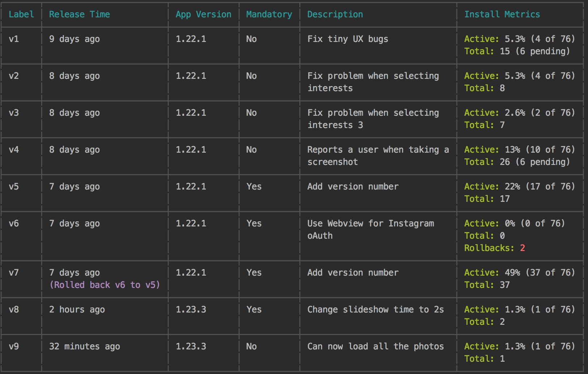Screen dimensions: 588x374
Task: Click the 2 hours ago release time
Action: pyautogui.click(x=77, y=310)
